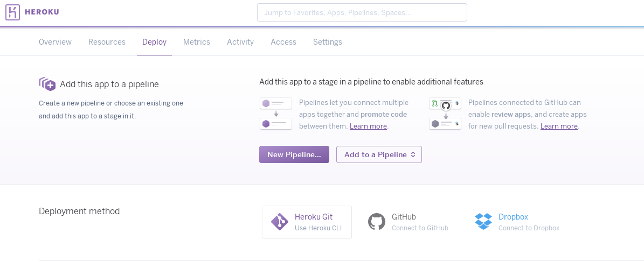Click the pipeline promote code diagram
The height and width of the screenshot is (268, 644).
pyautogui.click(x=276, y=114)
